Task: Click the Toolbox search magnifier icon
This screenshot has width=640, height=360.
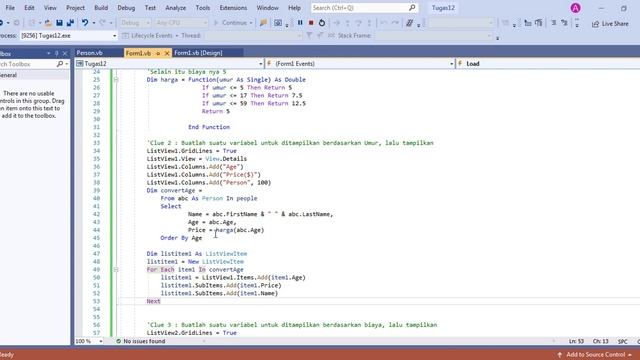Action: (60, 64)
